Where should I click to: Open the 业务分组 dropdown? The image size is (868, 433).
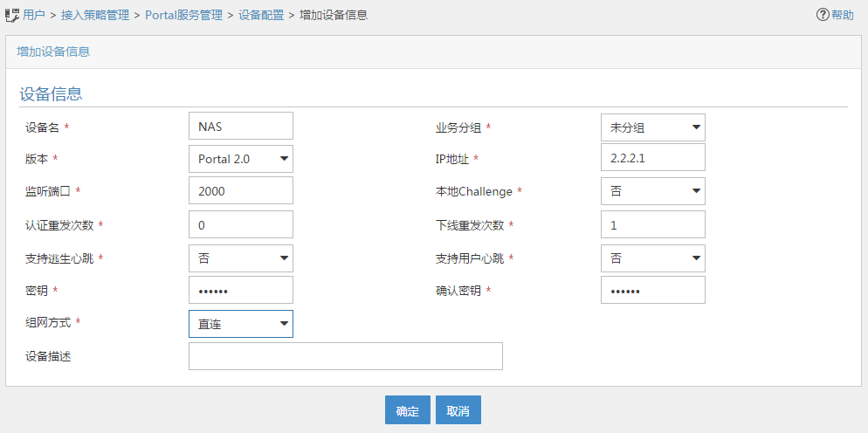652,127
